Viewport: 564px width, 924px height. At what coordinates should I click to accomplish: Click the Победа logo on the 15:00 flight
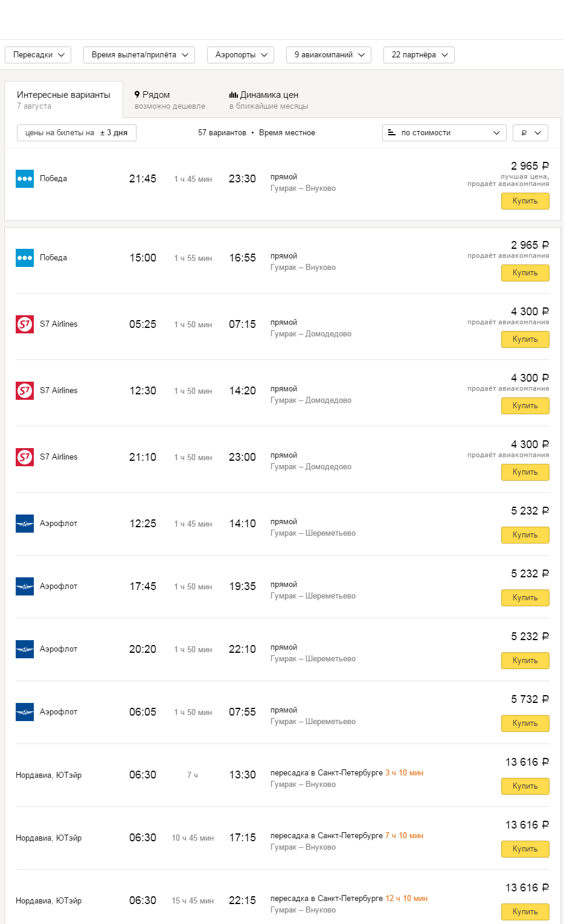25,258
